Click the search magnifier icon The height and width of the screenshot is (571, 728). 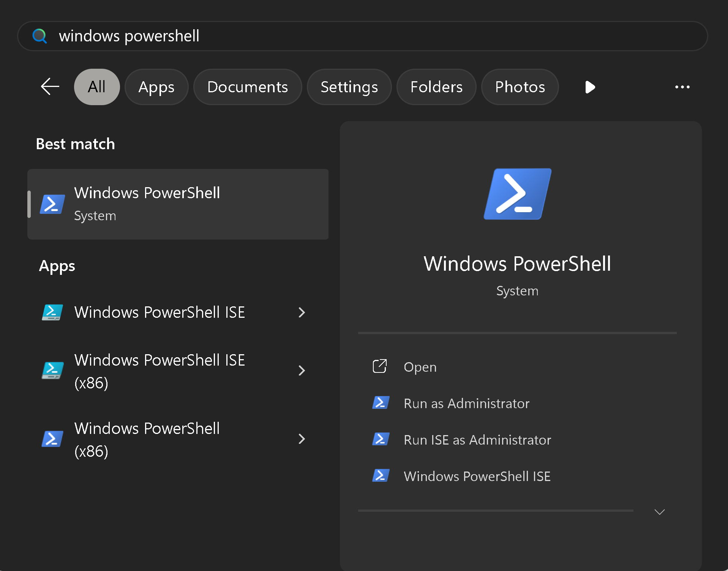pyautogui.click(x=39, y=36)
